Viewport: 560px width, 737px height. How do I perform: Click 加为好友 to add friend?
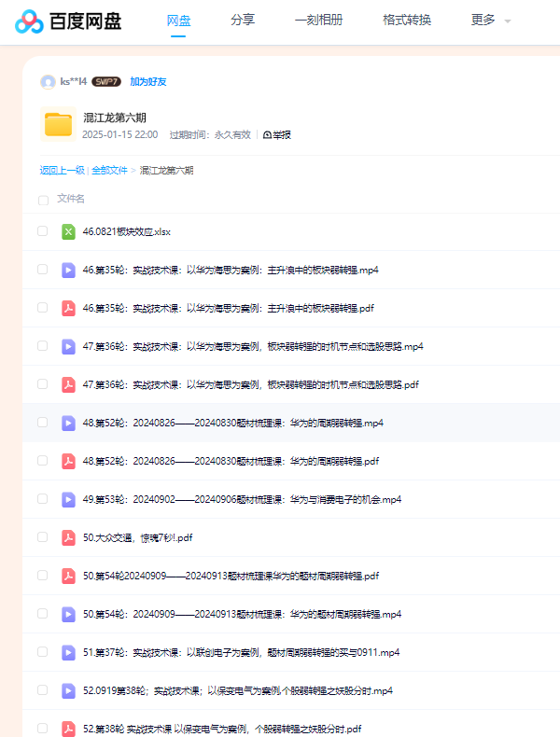pyautogui.click(x=148, y=82)
